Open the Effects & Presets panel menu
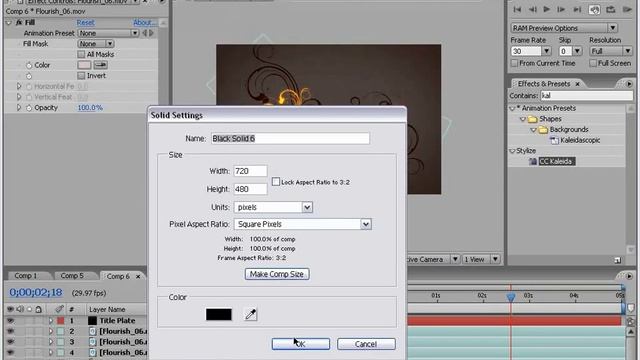 tap(629, 84)
